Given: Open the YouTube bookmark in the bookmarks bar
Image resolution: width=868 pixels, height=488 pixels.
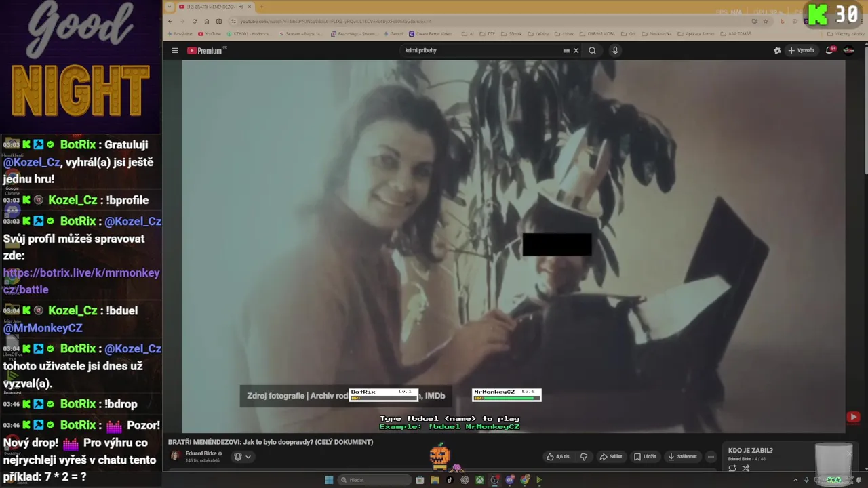Looking at the screenshot, I should click(x=210, y=34).
